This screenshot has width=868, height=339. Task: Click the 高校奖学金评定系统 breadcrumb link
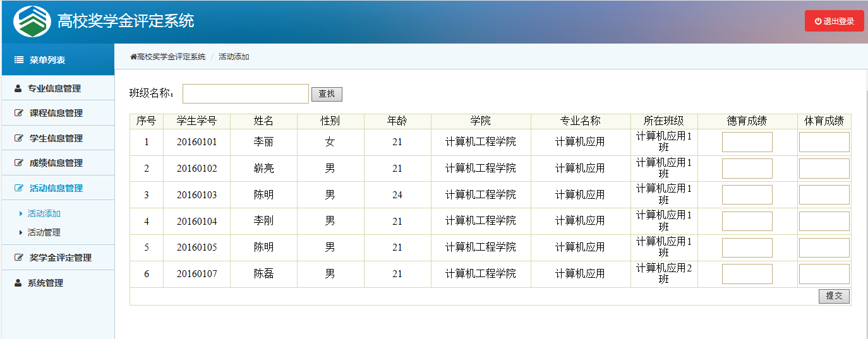coord(171,57)
